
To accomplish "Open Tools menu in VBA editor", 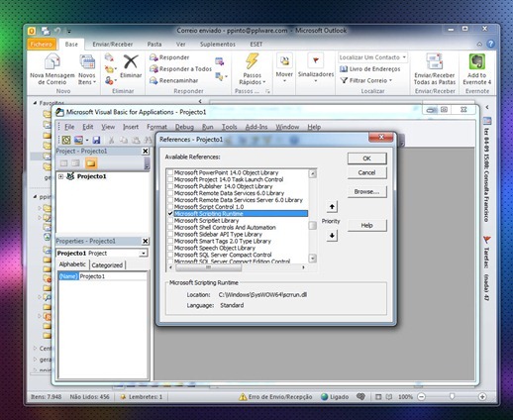I will click(229, 127).
